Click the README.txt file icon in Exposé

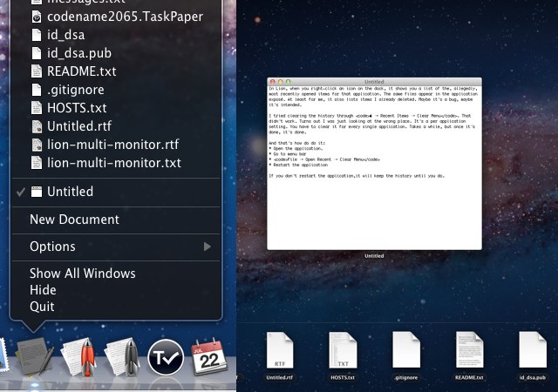tap(471, 351)
